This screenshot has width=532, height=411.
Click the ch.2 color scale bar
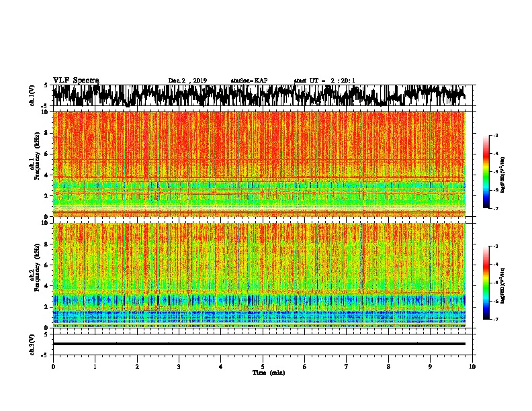486,283
